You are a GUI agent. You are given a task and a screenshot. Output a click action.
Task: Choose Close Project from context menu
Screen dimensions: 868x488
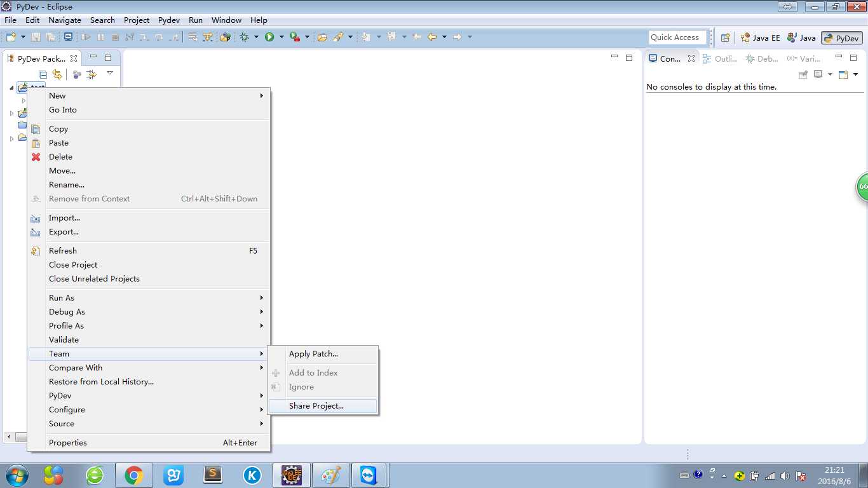pos(149,265)
